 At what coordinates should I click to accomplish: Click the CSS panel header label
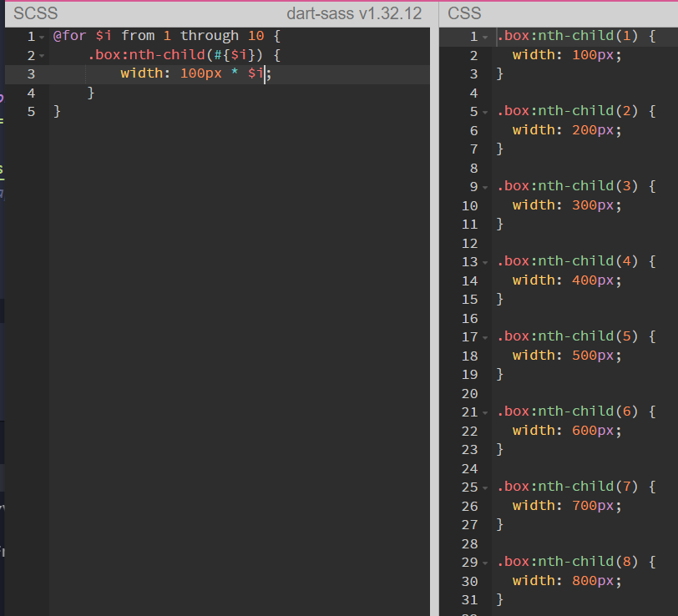(x=464, y=13)
